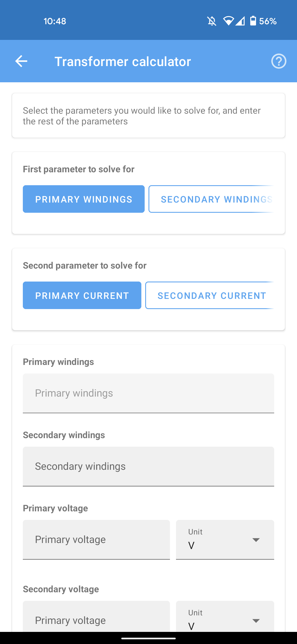297x644 pixels.
Task: Select Primary Current as second parameter
Action: pos(82,295)
